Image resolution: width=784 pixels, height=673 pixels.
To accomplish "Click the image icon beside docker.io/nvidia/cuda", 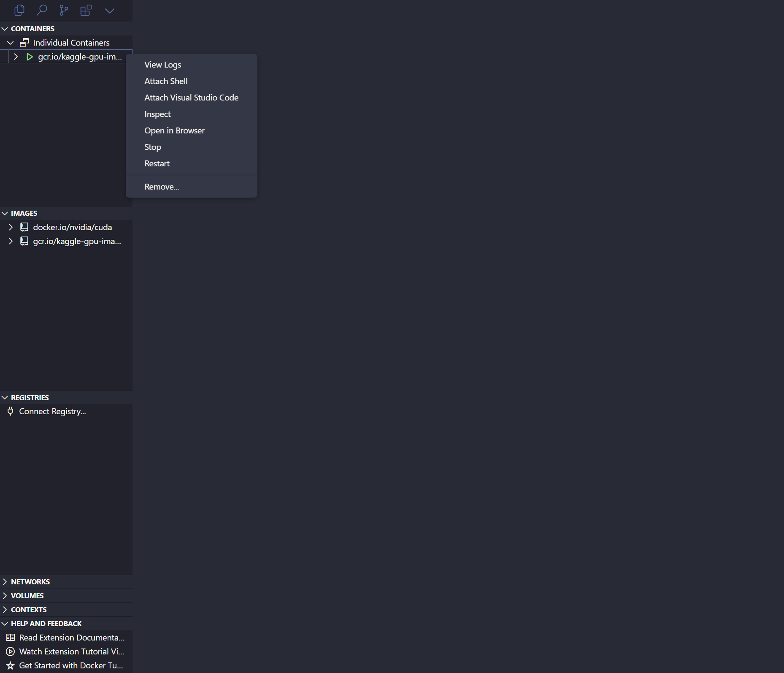I will point(24,227).
